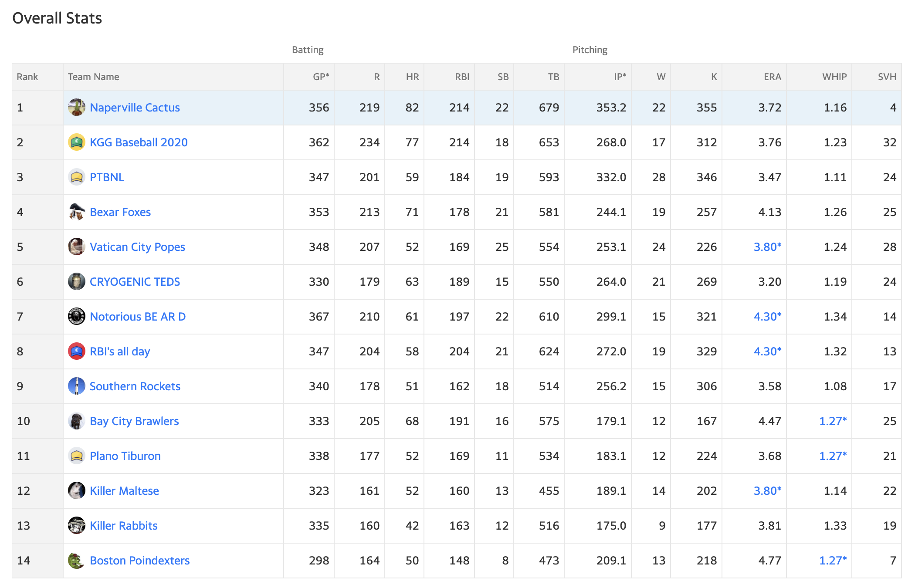
Task: Open the PTBNL team page link
Action: pos(107,177)
